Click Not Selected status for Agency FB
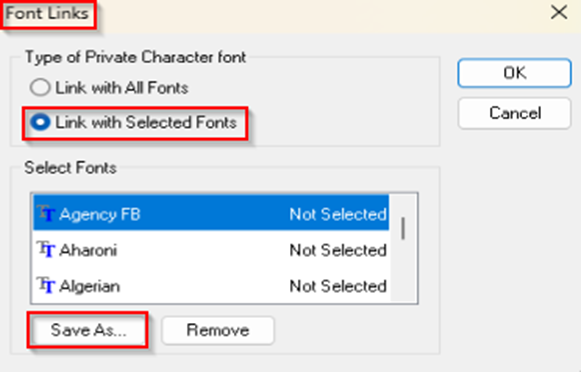 [338, 214]
